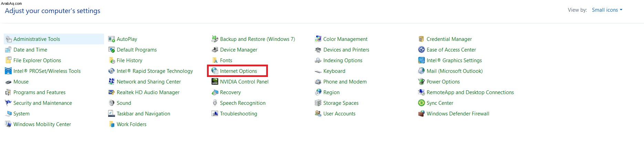The height and width of the screenshot is (145, 644).
Task: Click the Windows Defender Firewall icon
Action: point(421,114)
